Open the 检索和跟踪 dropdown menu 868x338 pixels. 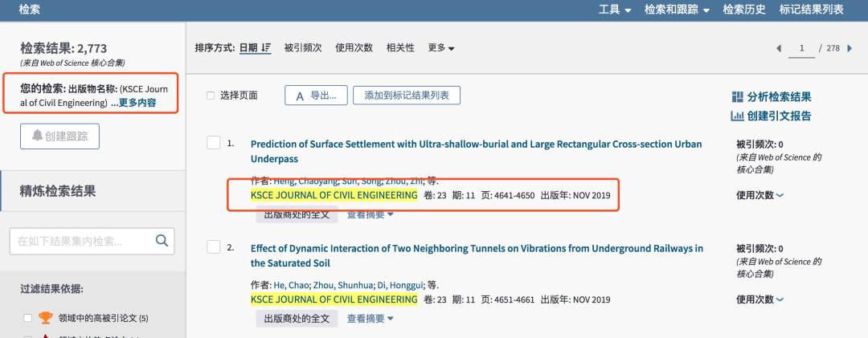677,10
